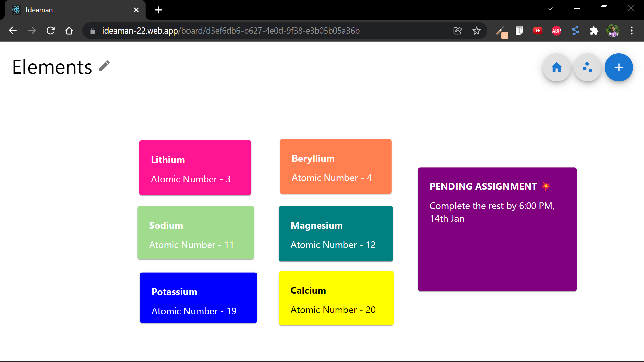Open the T-shaped reader extension icon

pos(519,31)
